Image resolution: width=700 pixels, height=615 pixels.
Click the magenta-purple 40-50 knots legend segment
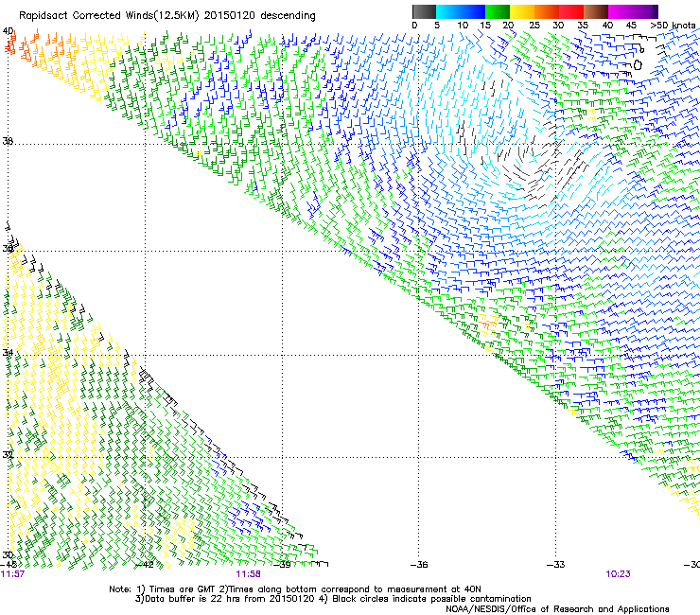(x=633, y=11)
